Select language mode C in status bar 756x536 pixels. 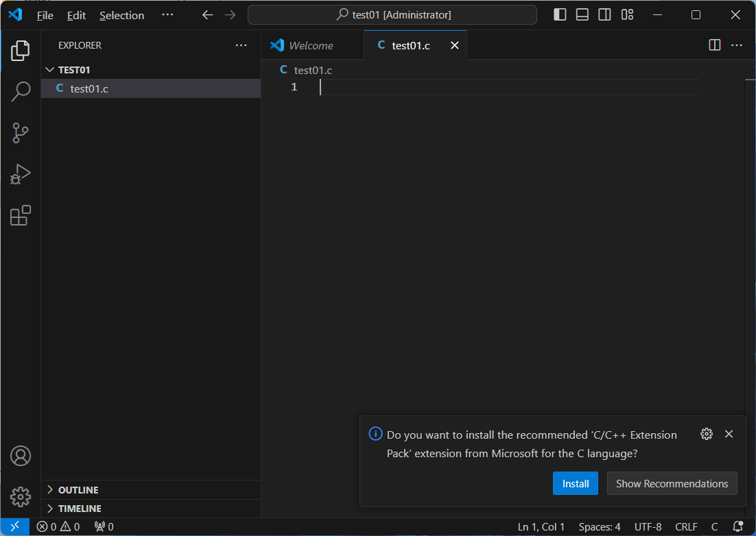pos(715,527)
